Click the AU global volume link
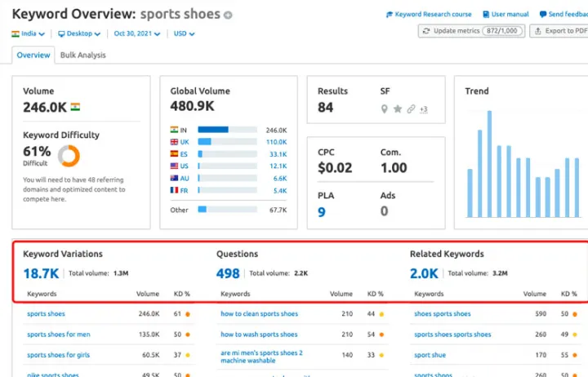Image resolution: width=588 pixels, height=377 pixels. pos(185,179)
